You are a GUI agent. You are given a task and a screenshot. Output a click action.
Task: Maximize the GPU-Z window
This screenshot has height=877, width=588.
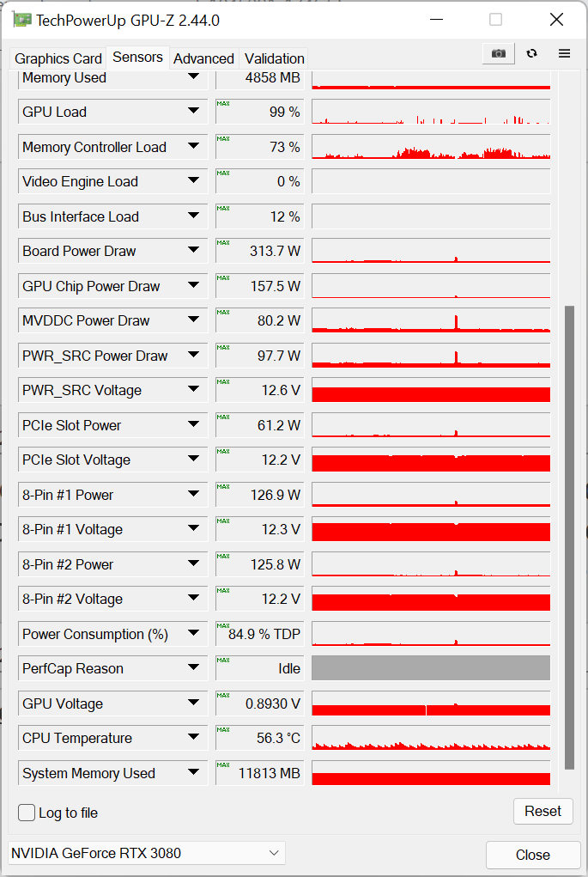[495, 20]
